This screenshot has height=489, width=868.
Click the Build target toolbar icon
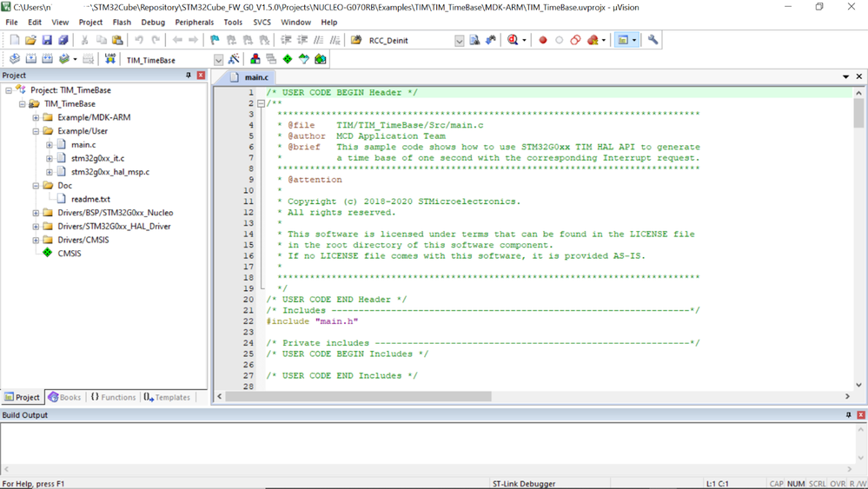[31, 59]
